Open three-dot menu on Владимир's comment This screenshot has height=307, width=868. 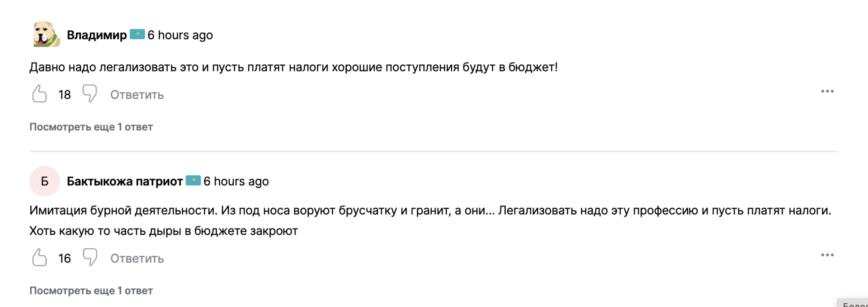[827, 91]
